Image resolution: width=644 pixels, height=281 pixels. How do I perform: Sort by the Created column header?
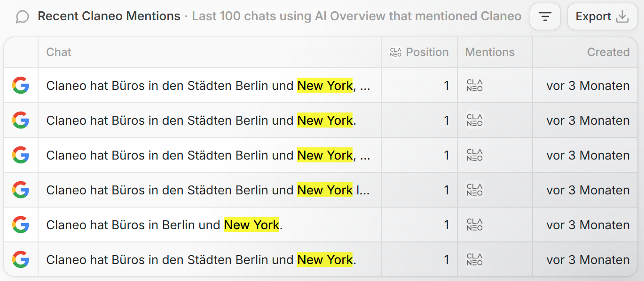click(608, 52)
